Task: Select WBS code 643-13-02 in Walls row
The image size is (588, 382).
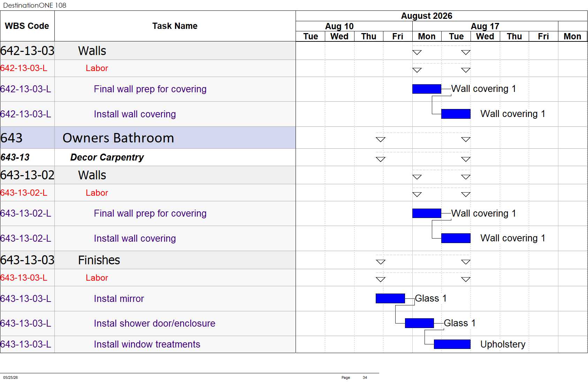Action: (x=28, y=175)
